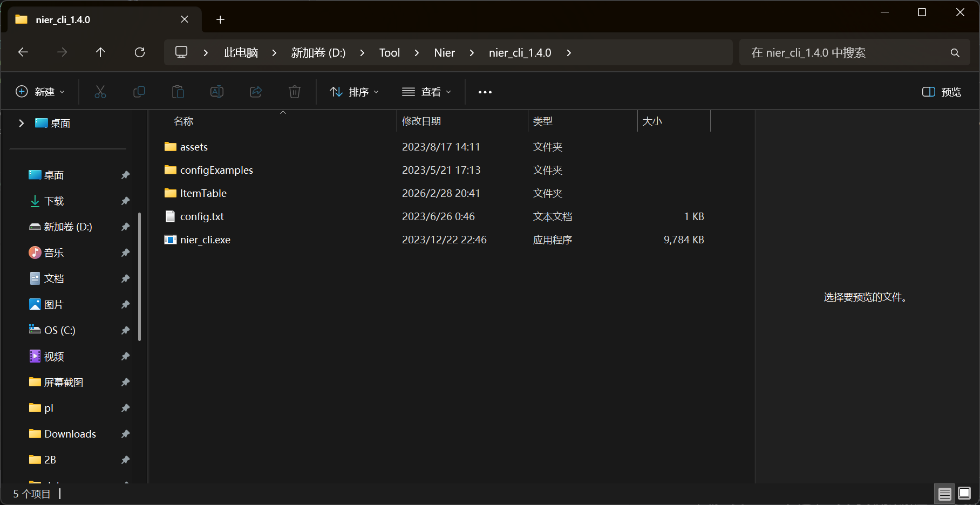980x505 pixels.
Task: Click the Tool breadcrumb in address bar
Action: point(389,52)
